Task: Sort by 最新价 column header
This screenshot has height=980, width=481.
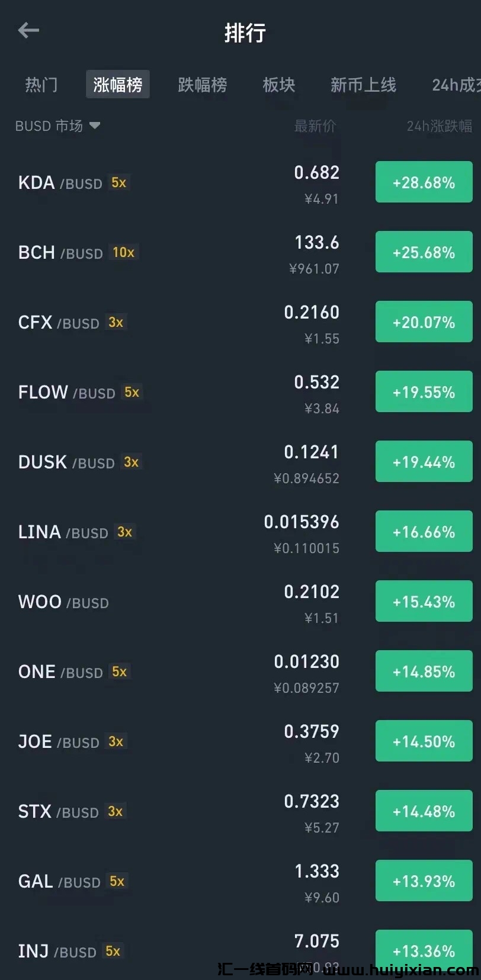Action: pos(315,126)
